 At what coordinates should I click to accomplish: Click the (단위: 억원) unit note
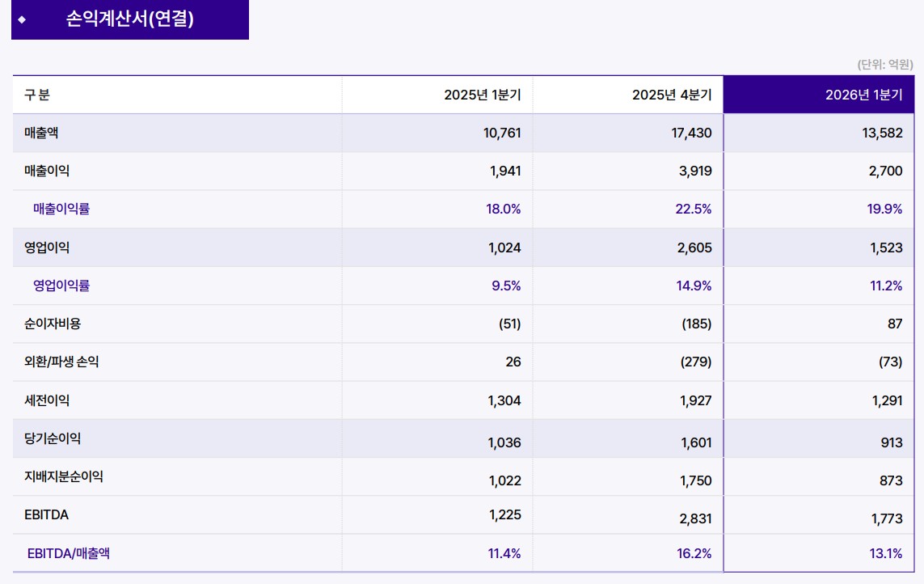[x=884, y=64]
